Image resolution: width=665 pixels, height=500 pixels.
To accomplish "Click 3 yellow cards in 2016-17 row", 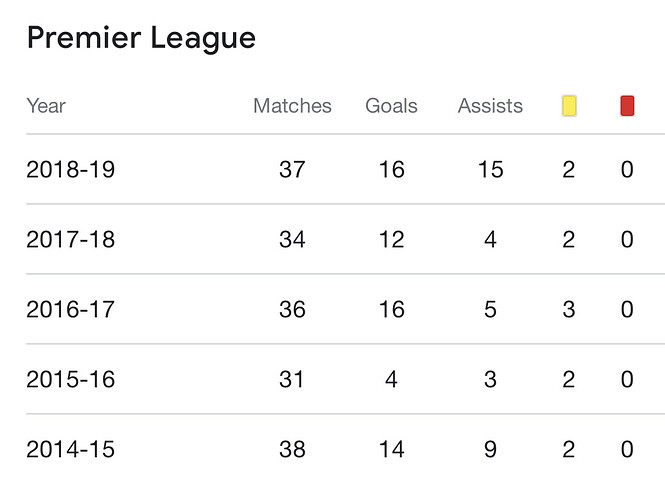I will tap(569, 309).
